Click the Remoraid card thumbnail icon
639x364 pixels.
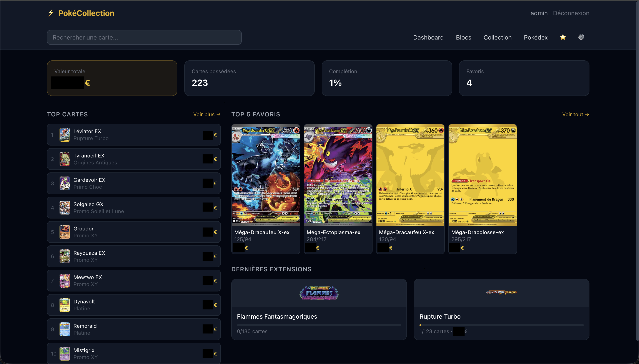[x=65, y=329]
